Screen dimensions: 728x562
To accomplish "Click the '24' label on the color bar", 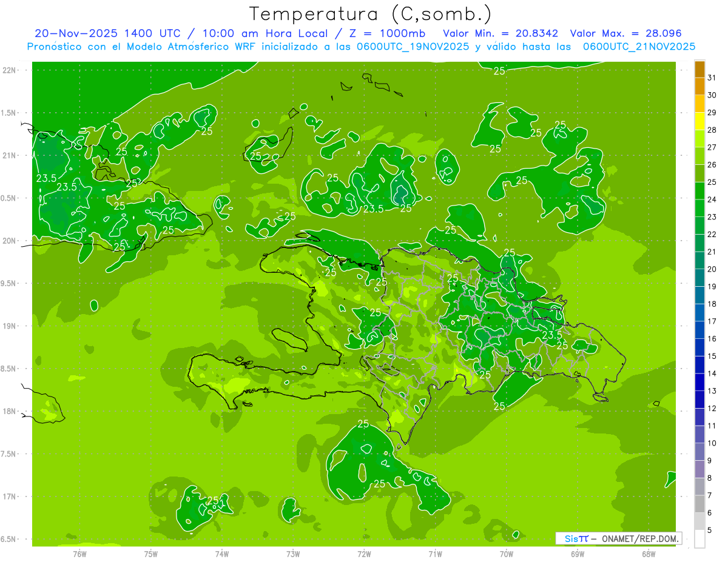I will (712, 199).
